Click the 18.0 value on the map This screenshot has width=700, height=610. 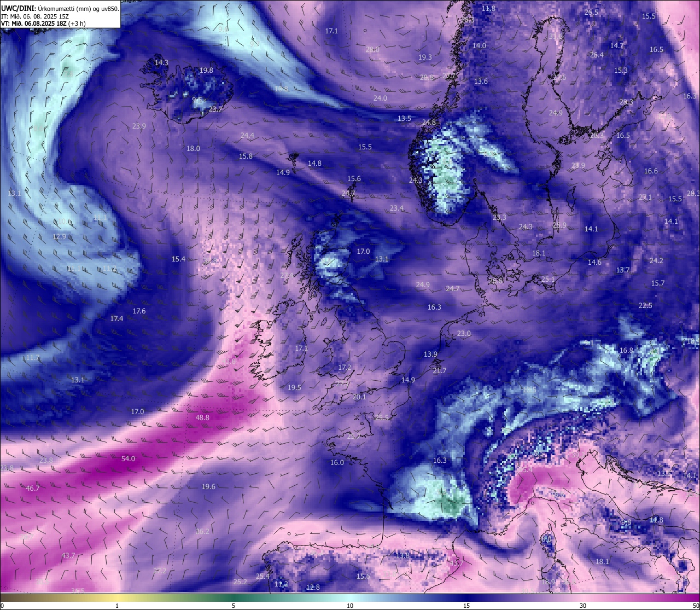(193, 149)
